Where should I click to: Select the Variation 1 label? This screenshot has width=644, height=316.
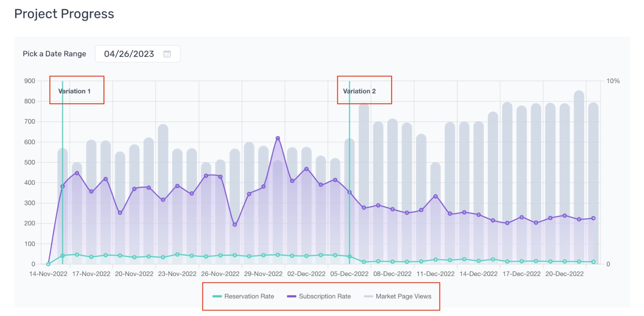(74, 91)
